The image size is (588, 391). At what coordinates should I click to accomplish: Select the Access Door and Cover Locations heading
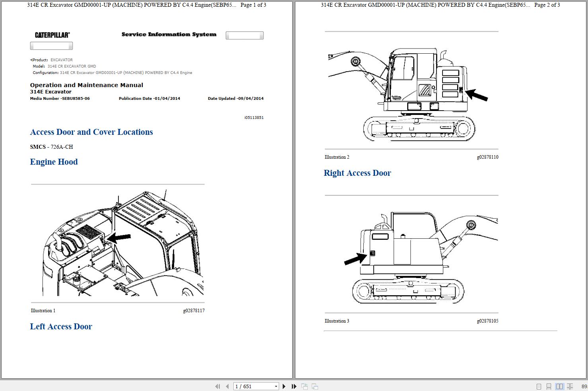click(91, 132)
